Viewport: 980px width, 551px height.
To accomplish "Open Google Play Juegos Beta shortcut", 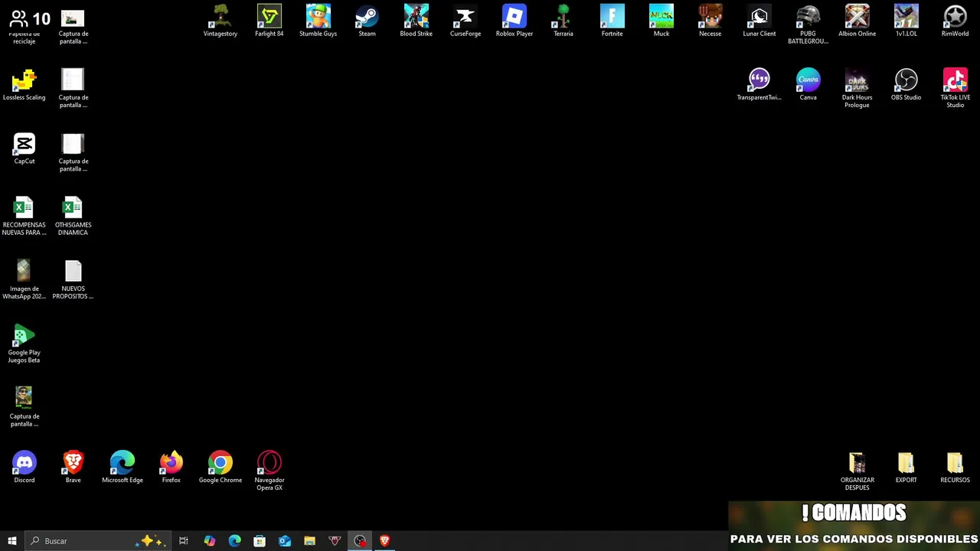I will pos(24,344).
